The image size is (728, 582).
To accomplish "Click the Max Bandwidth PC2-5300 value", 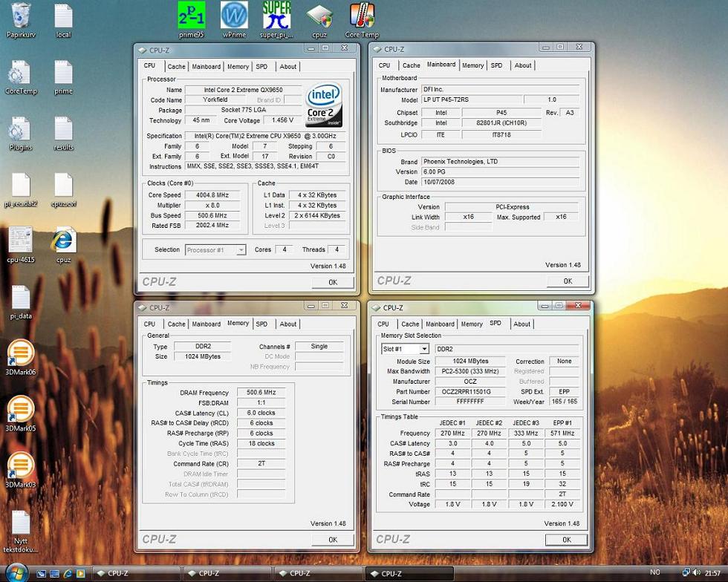I will (x=470, y=371).
